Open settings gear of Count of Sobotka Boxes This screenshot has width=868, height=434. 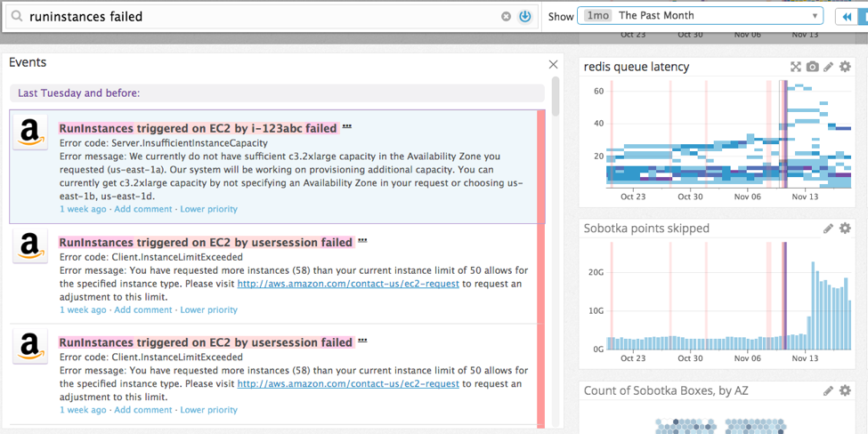tap(845, 391)
